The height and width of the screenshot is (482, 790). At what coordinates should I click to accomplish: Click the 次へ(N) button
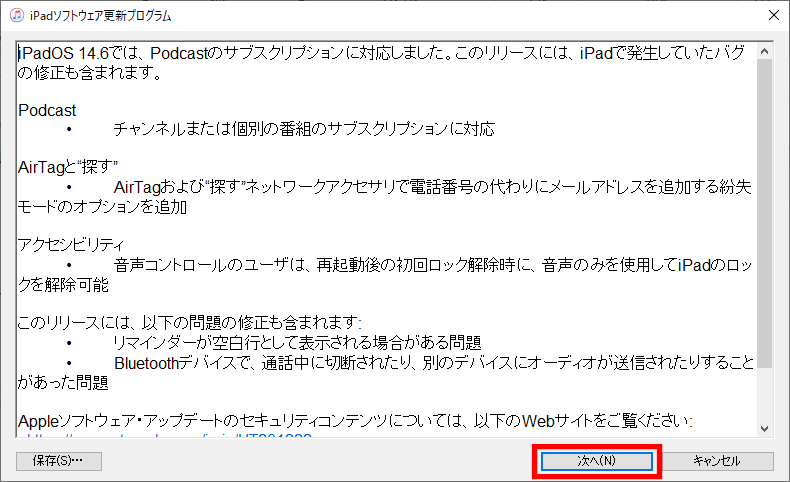(x=597, y=461)
